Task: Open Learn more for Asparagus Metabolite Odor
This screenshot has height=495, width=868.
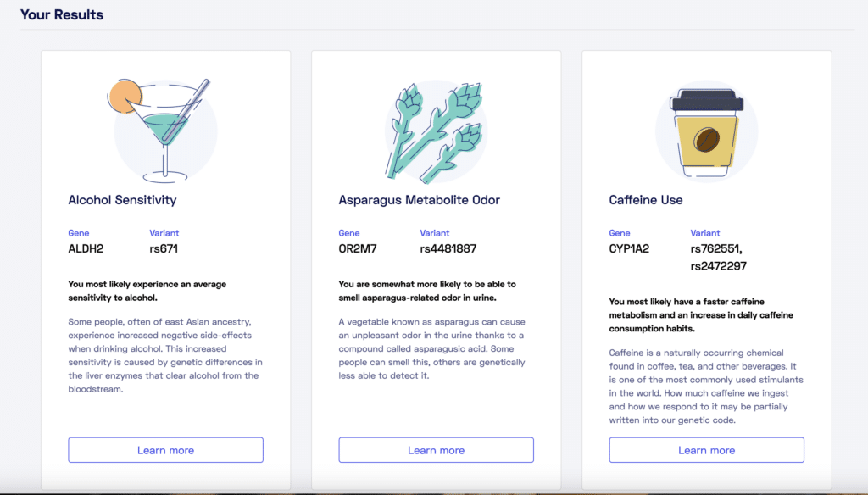Action: click(436, 450)
